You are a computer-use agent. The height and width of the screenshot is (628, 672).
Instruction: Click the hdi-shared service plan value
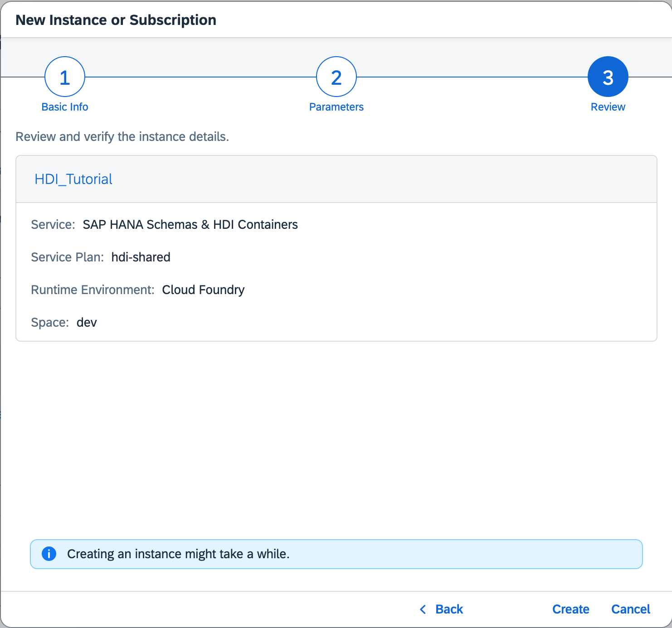click(x=141, y=257)
